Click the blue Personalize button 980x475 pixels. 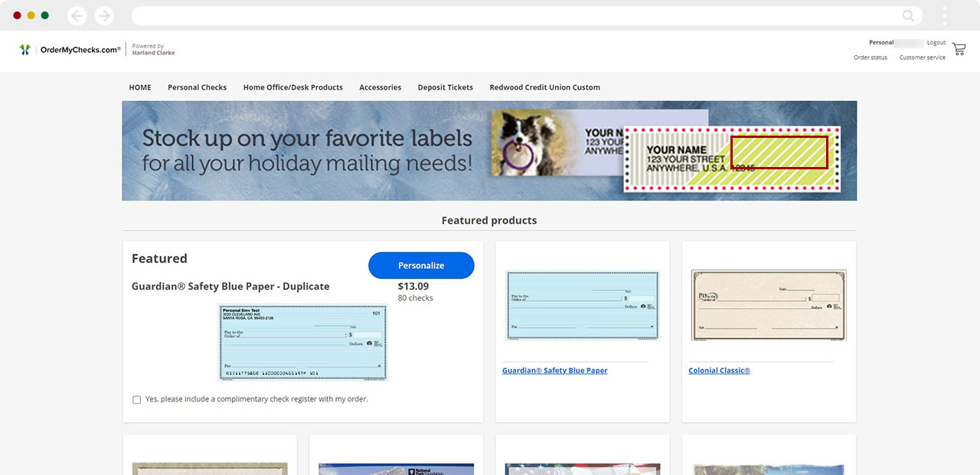pos(421,265)
